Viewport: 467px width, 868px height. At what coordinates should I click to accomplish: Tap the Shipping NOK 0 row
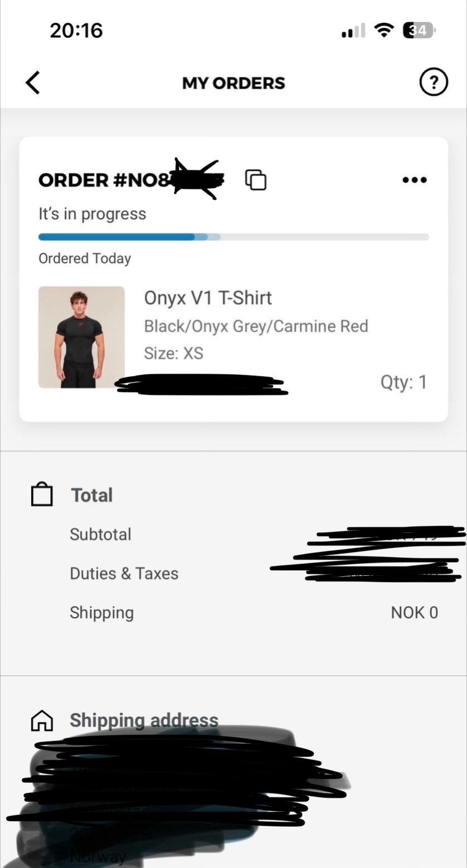pos(254,612)
